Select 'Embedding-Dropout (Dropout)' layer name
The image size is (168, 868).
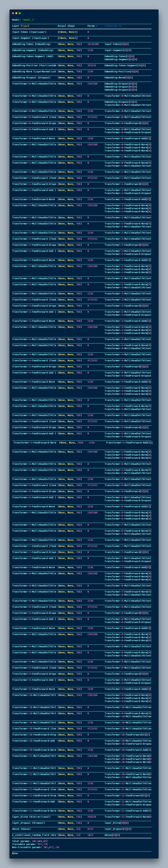point(31,78)
